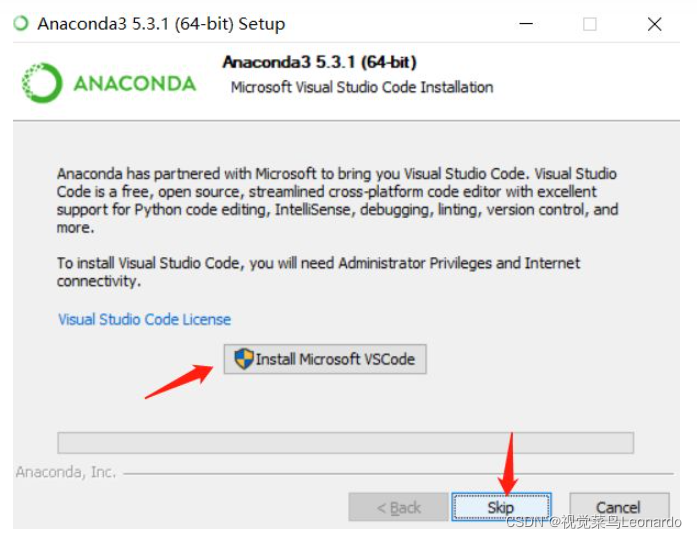
Task: Click the title text Anaconda3 5.3.1 (64-bit) Setup
Action: click(161, 24)
